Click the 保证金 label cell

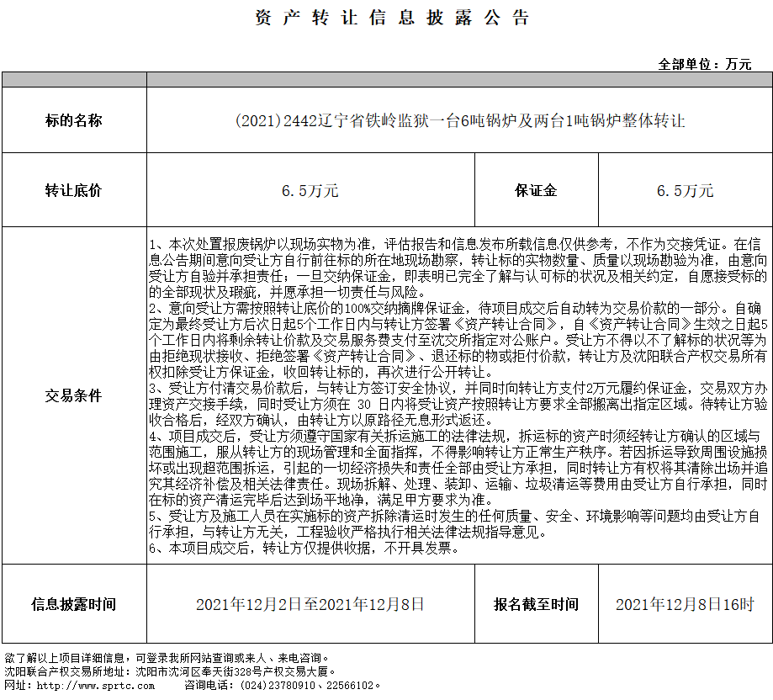(536, 191)
